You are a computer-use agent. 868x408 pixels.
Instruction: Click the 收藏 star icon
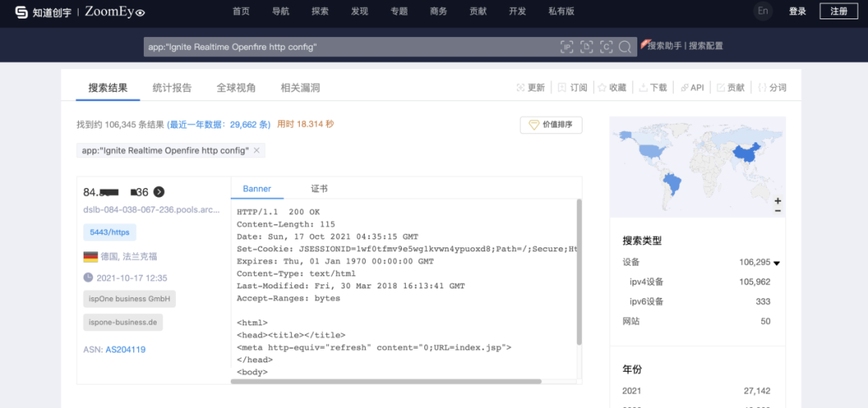[x=602, y=88]
